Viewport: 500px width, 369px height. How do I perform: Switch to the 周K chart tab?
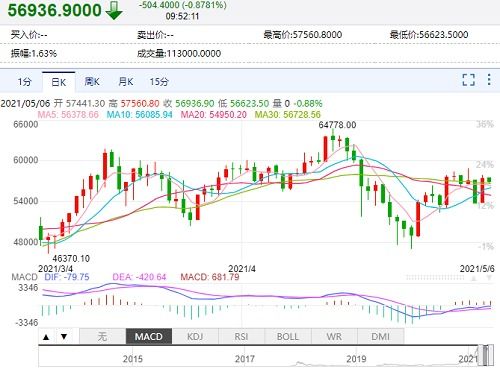click(x=92, y=82)
